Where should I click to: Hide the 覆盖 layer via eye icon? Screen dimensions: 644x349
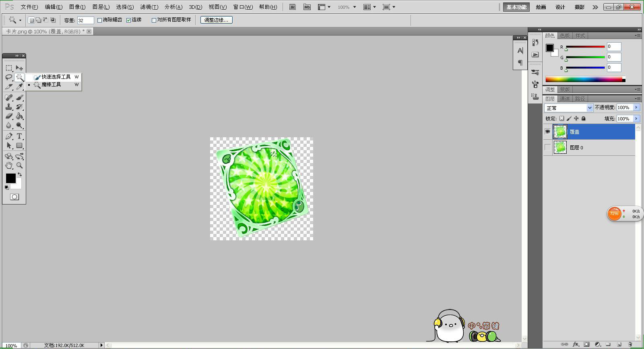[x=547, y=132]
